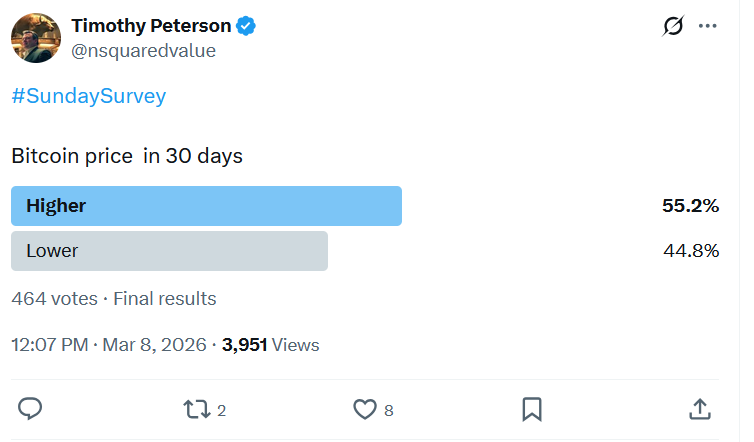
Task: Click the '464 votes · Final results' text
Action: (x=113, y=298)
